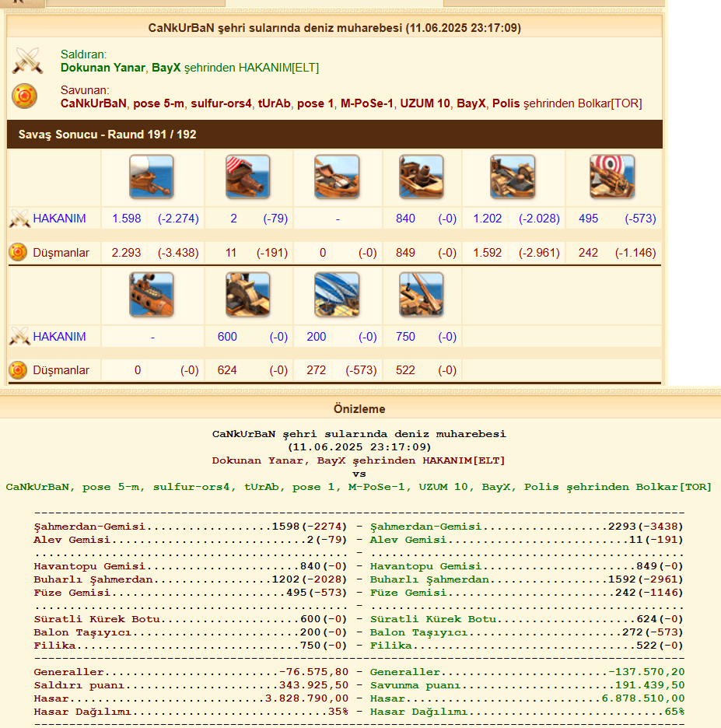Open the M-PoSe-1 city link under Savunan
Screen dimensions: 721x728
pos(367,103)
